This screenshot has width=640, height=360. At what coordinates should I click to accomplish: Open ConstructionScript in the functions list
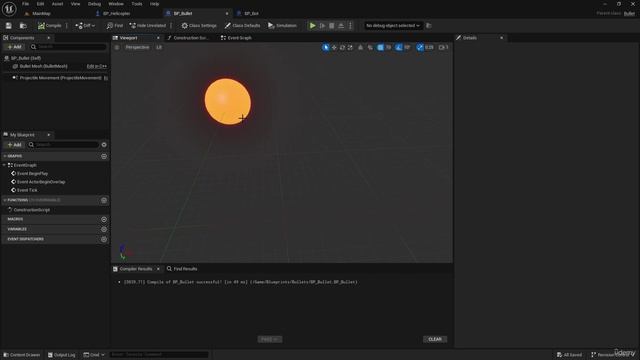click(32, 210)
